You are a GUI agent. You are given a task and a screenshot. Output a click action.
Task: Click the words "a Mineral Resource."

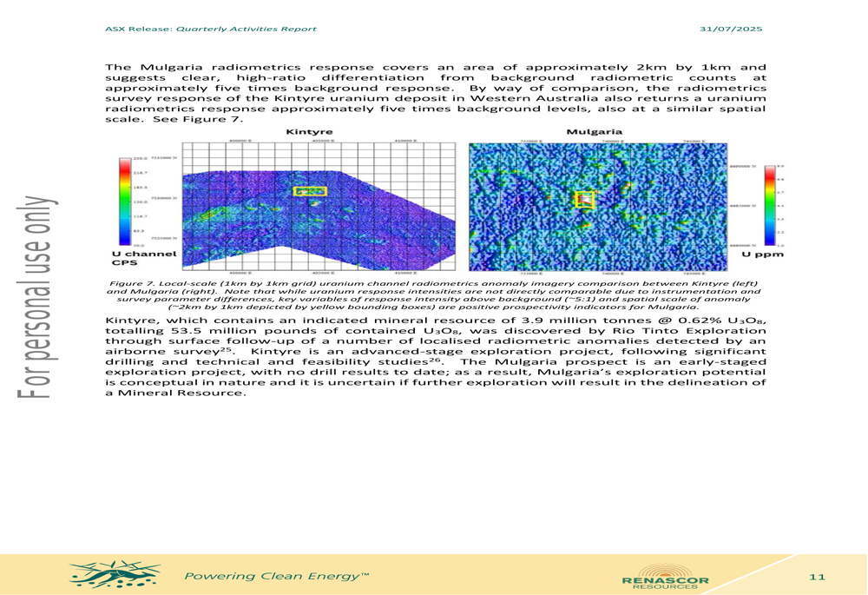point(175,393)
